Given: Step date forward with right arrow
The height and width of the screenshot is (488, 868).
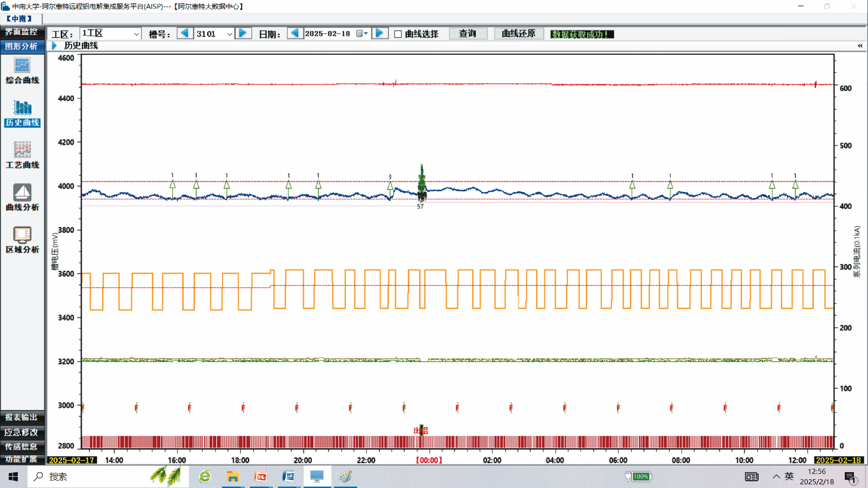Looking at the screenshot, I should [x=380, y=33].
